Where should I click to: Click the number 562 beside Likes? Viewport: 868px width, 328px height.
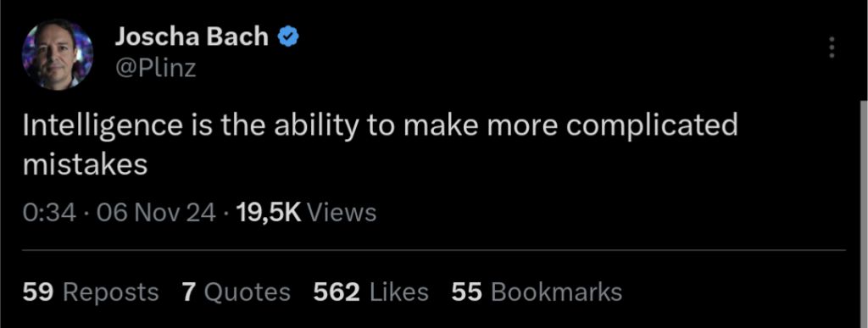pyautogui.click(x=337, y=292)
